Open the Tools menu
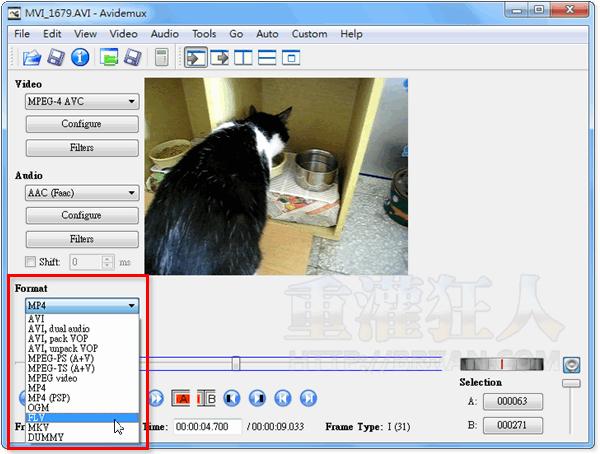Image resolution: width=600 pixels, height=454 pixels. (x=204, y=34)
